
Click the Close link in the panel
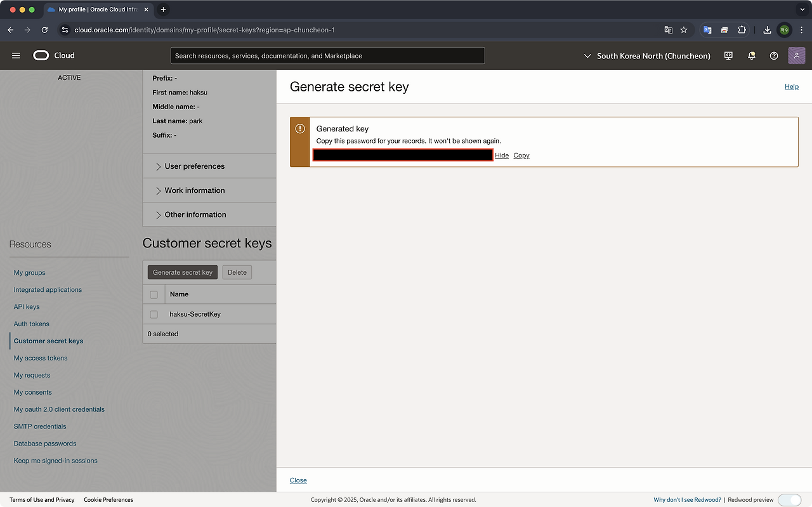click(298, 480)
